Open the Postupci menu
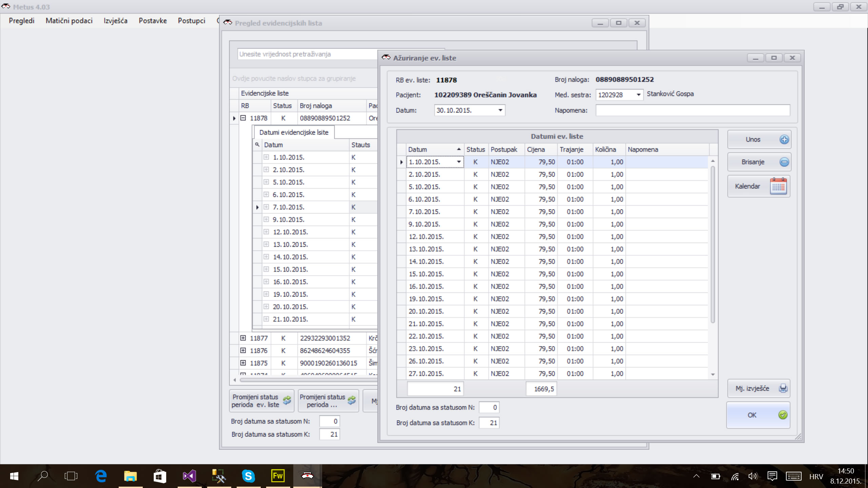Viewport: 868px width, 488px height. click(x=192, y=21)
